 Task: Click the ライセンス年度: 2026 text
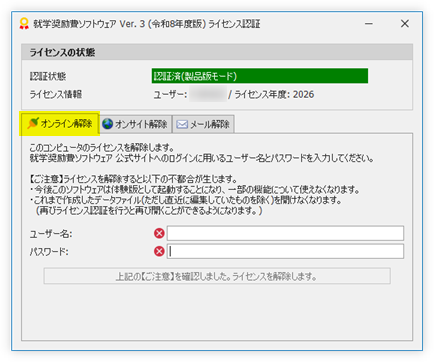tap(274, 95)
